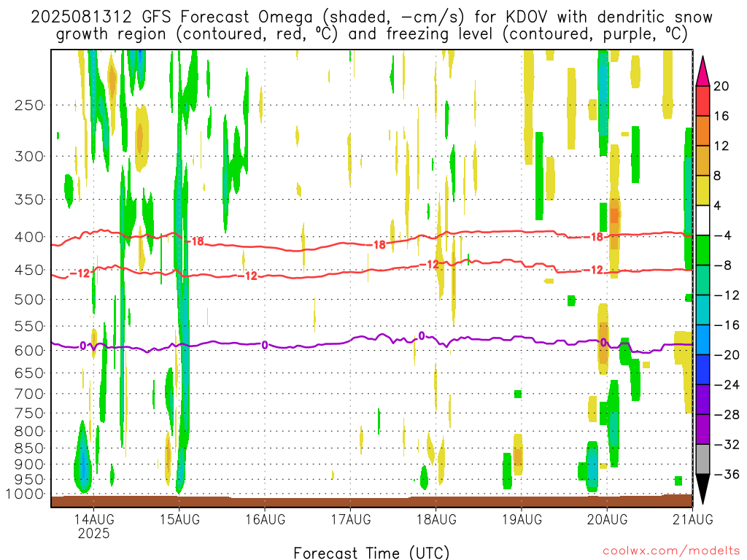Click the 800 pressure level label
The width and height of the screenshot is (747, 560).
tap(29, 432)
